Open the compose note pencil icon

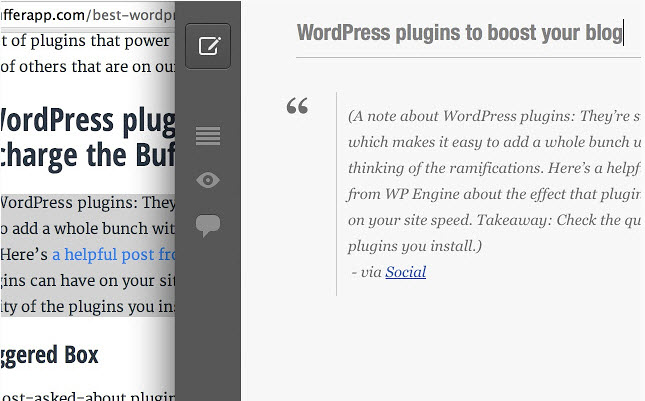tap(208, 46)
